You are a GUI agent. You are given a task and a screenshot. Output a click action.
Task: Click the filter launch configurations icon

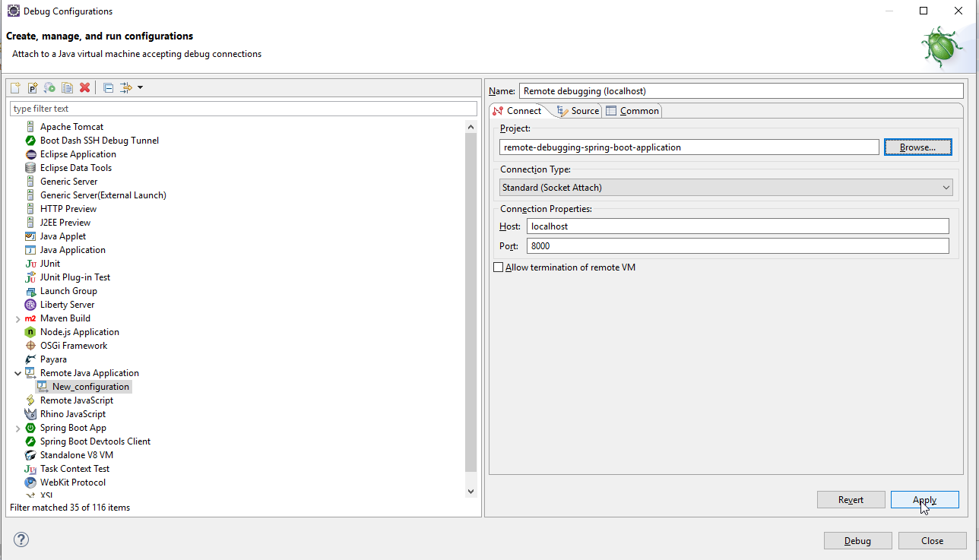click(x=126, y=87)
